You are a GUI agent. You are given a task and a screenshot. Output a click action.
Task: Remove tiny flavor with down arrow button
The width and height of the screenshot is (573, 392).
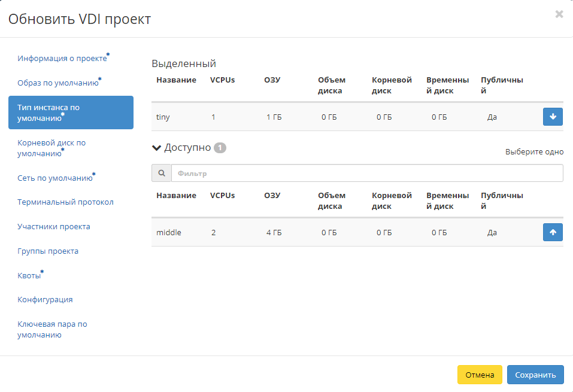553,117
